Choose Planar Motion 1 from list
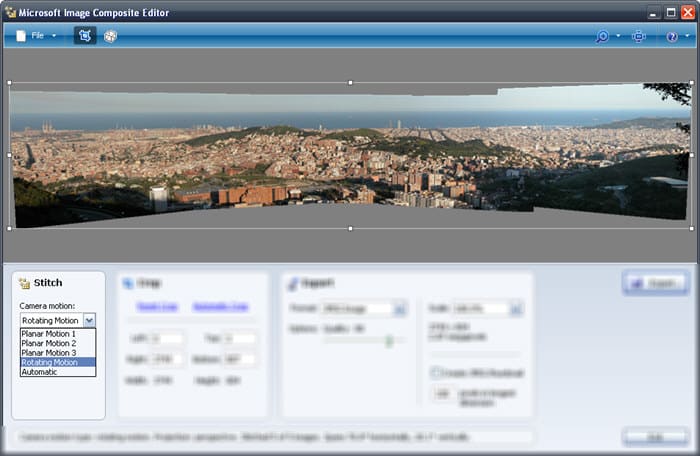The width and height of the screenshot is (700, 456). 48,333
